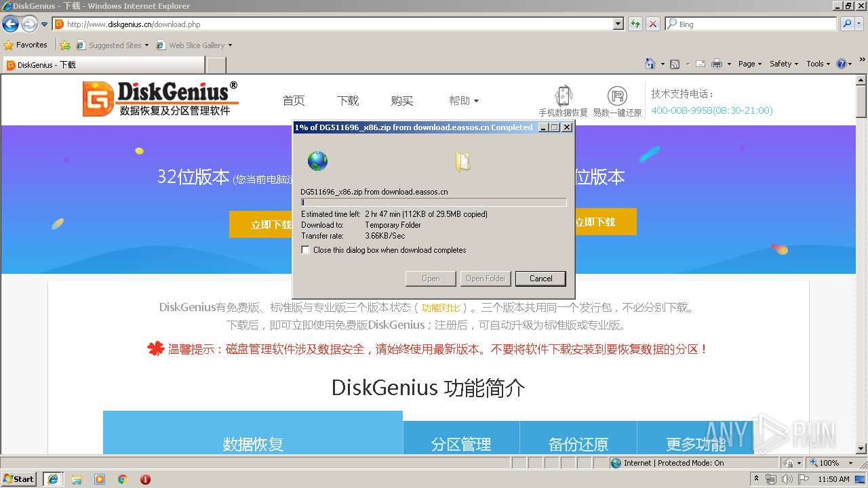This screenshot has height=488, width=868.
Task: Stop loading with the red X icon
Action: [653, 24]
